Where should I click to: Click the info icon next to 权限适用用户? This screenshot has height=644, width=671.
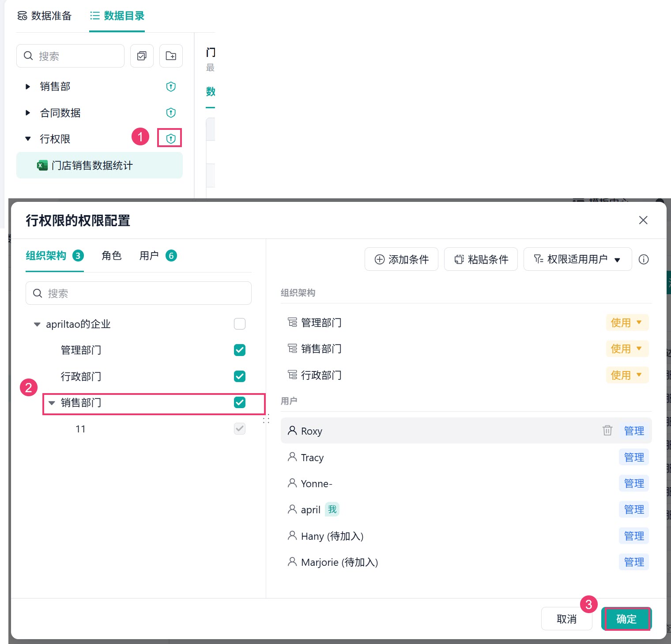644,259
